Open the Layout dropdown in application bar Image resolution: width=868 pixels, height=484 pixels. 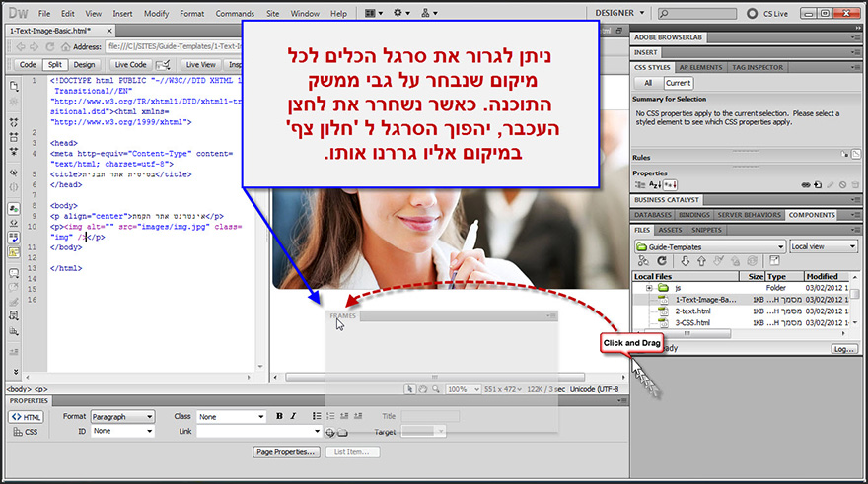click(374, 13)
